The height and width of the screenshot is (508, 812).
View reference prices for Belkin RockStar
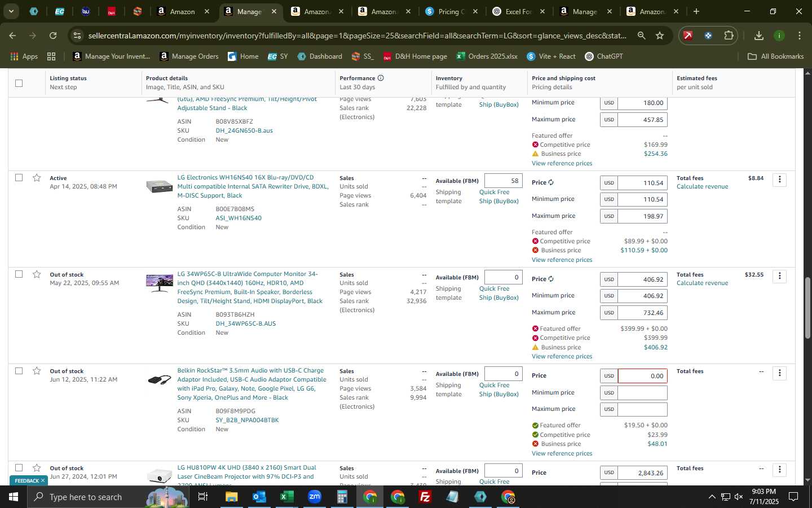[x=562, y=453]
